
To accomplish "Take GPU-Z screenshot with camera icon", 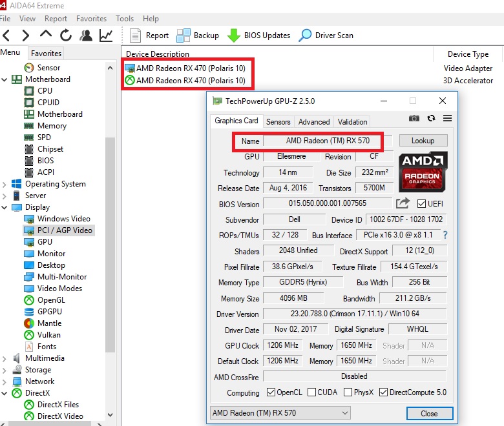I will (x=414, y=118).
